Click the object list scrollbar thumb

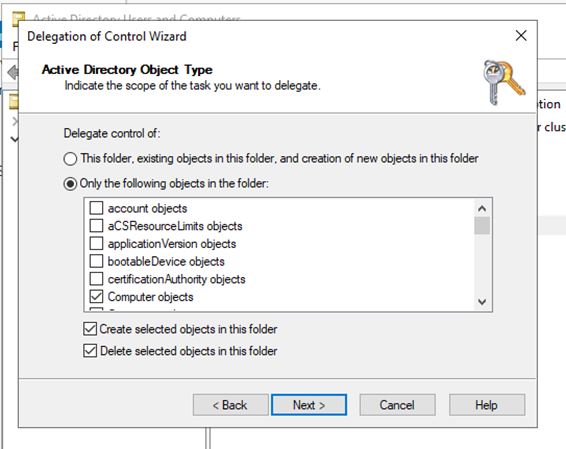pos(482,226)
